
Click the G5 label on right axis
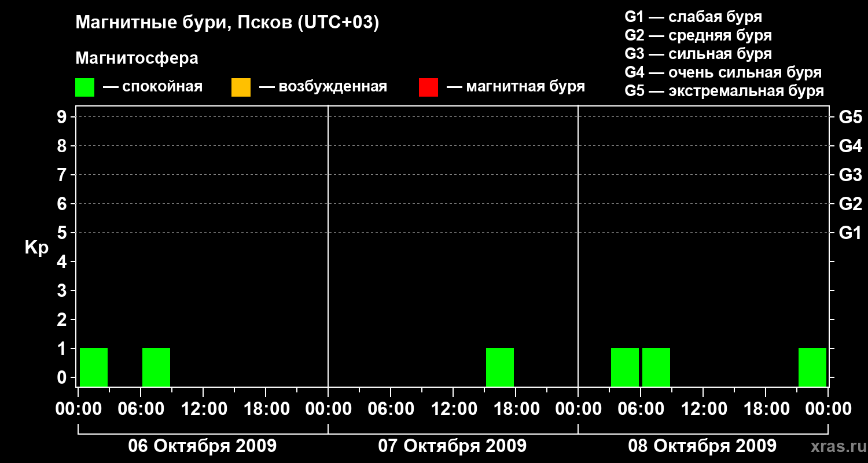pos(851,117)
